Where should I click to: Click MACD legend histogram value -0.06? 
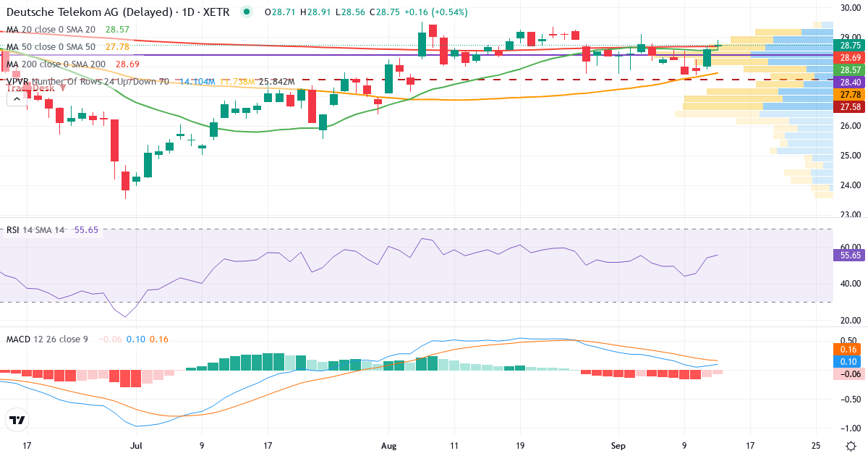(x=109, y=339)
